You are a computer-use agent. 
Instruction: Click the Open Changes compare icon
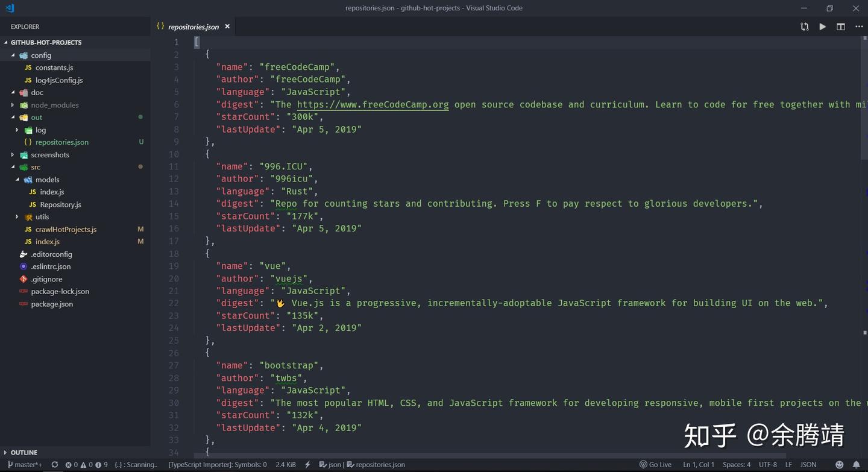coord(804,27)
